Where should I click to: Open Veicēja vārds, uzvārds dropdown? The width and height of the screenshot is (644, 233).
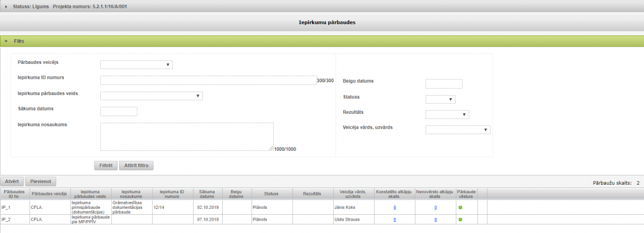[458, 129]
